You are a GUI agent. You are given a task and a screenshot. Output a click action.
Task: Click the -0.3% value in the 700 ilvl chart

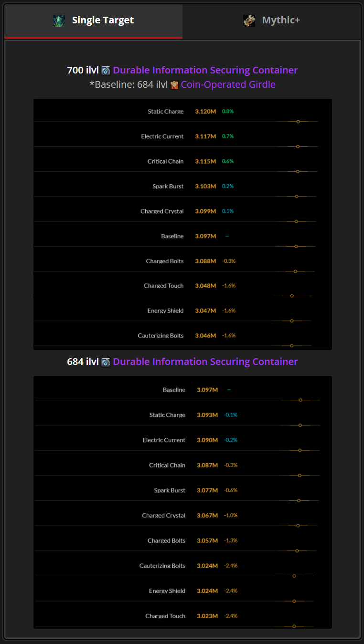click(x=229, y=261)
